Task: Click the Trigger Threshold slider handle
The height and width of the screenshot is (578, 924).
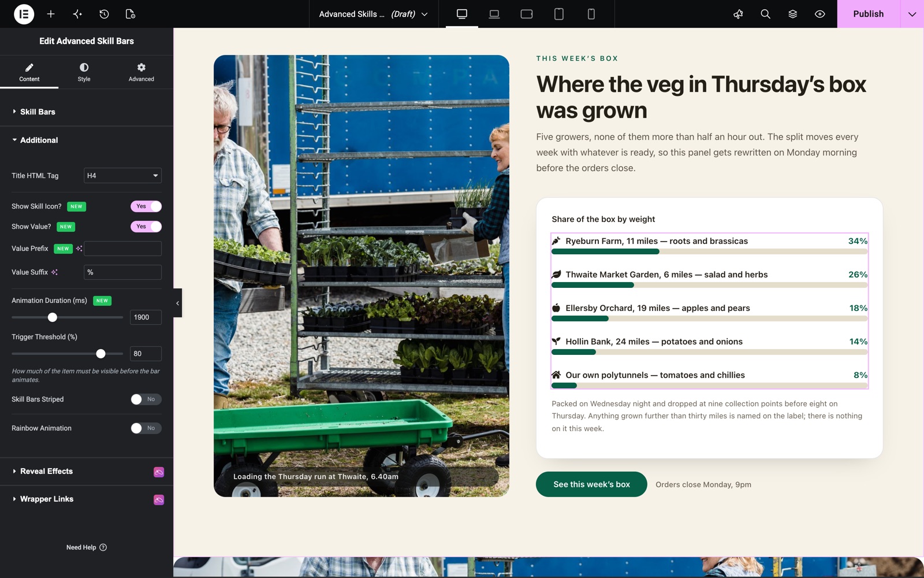Action: tap(100, 354)
